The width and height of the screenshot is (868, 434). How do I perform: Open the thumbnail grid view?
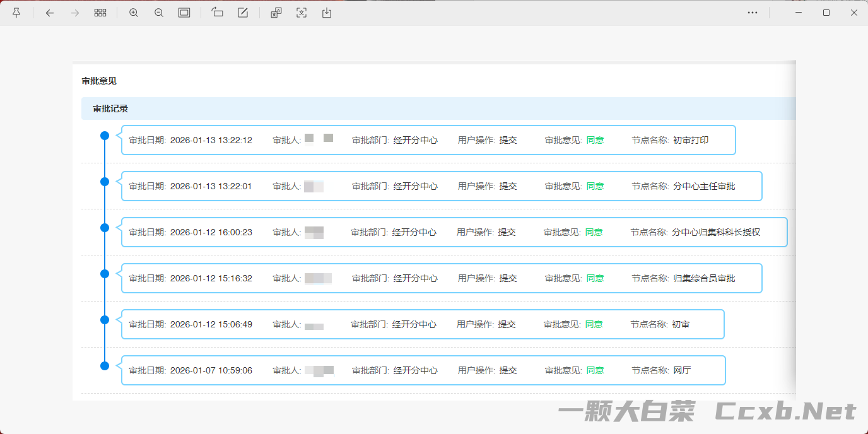(100, 12)
